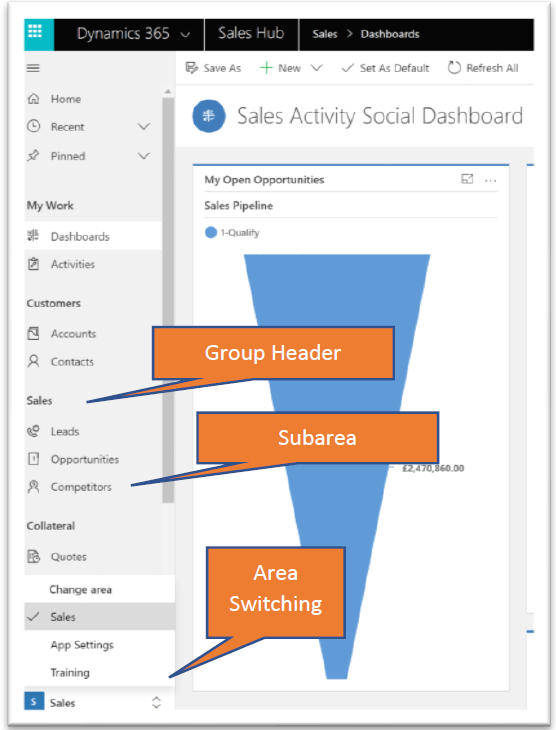Expand the Pinned list chevron

[x=144, y=156]
